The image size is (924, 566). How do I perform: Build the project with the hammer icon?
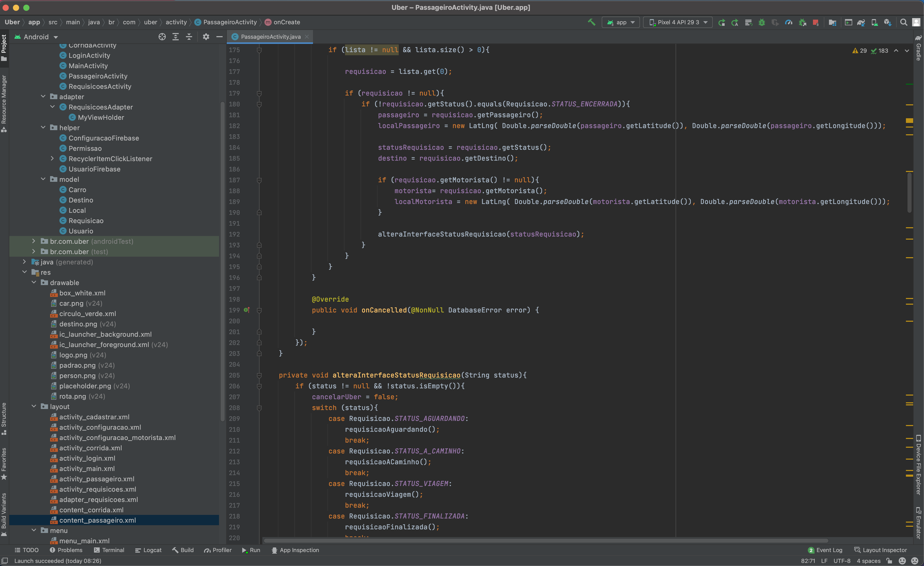591,22
